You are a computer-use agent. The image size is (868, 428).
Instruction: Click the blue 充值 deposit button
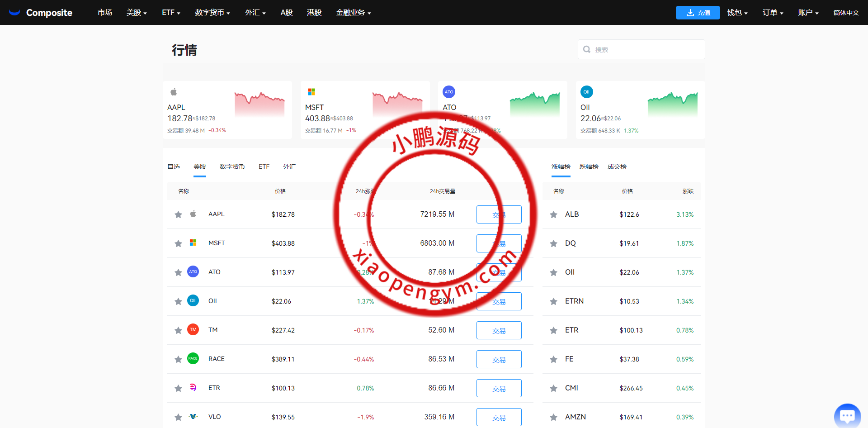(x=698, y=13)
